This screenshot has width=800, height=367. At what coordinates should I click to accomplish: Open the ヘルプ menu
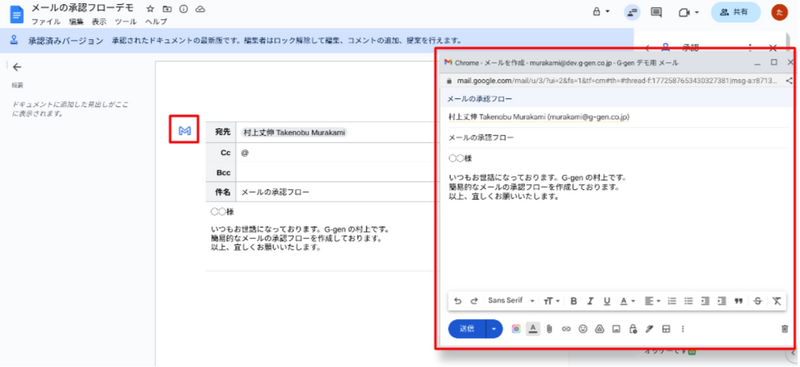tap(156, 22)
